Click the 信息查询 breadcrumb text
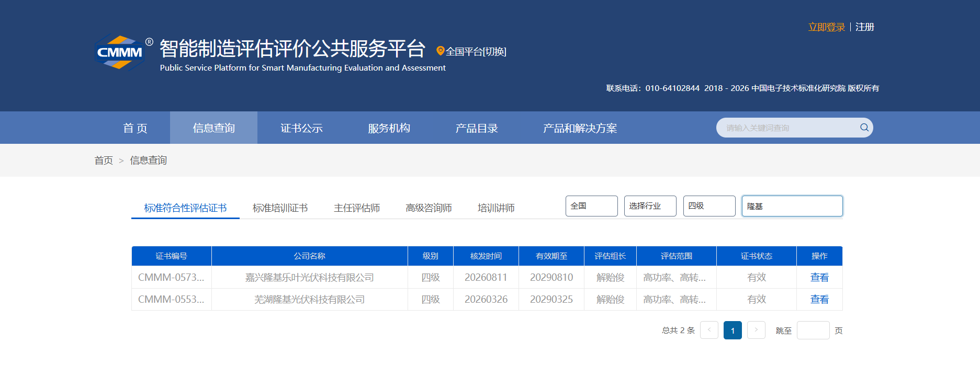The height and width of the screenshot is (365, 980). [148, 161]
